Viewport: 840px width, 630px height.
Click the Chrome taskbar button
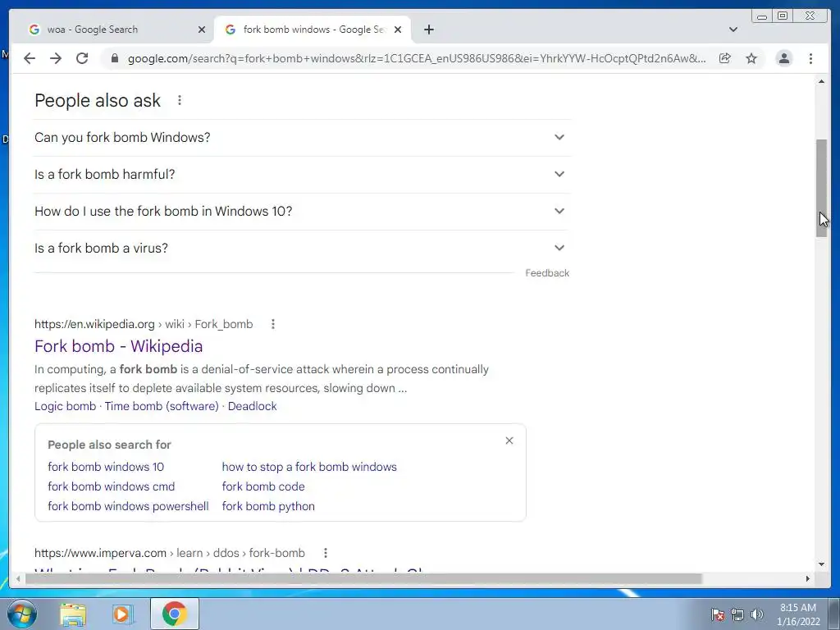pyautogui.click(x=174, y=614)
